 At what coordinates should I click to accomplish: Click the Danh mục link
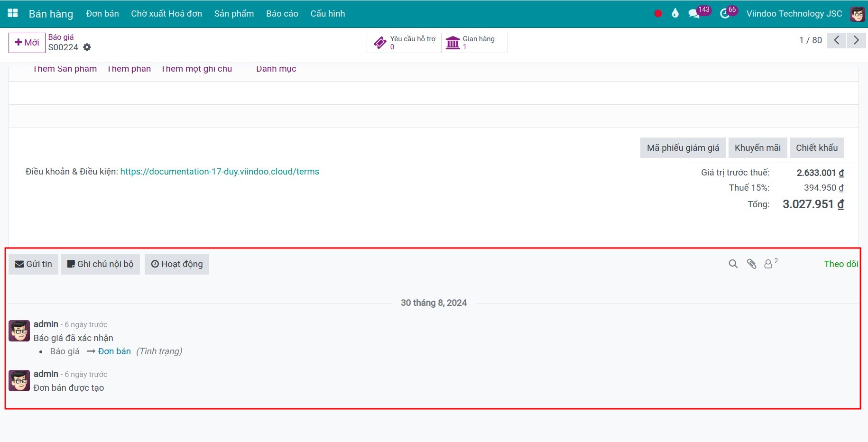276,69
